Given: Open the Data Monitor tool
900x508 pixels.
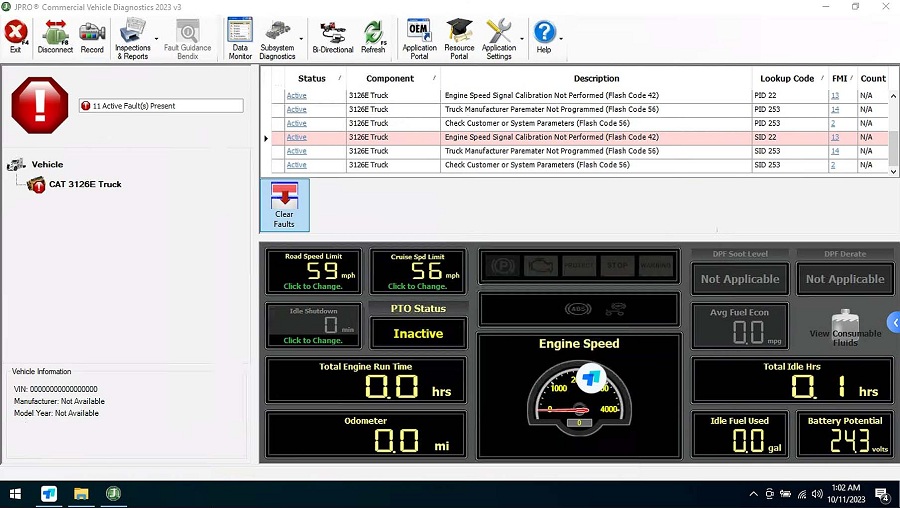Looking at the screenshot, I should point(240,38).
